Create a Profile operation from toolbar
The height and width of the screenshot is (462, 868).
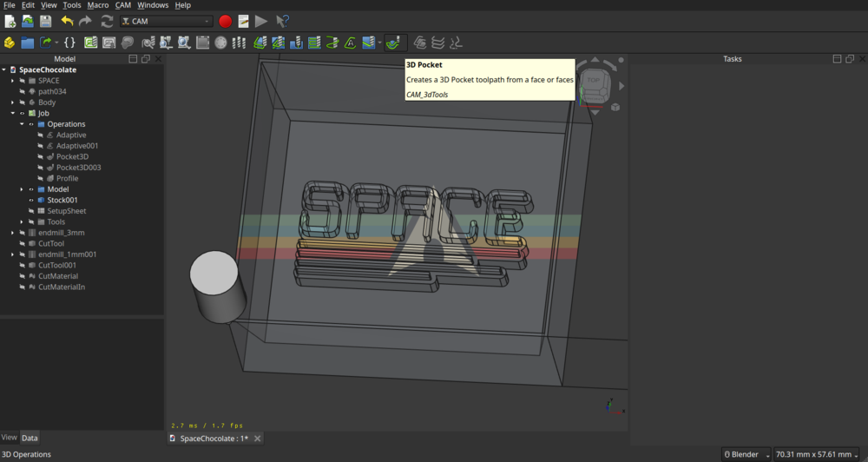[x=260, y=43]
